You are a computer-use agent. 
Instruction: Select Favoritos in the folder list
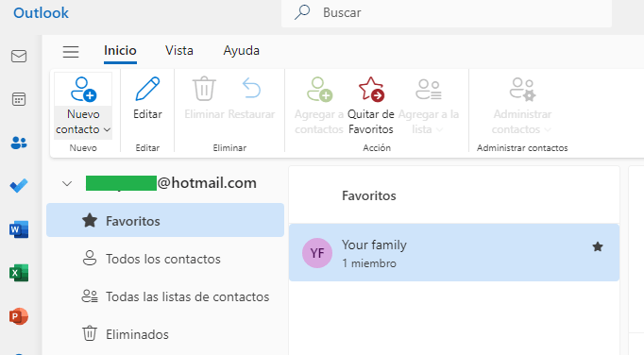click(x=165, y=220)
